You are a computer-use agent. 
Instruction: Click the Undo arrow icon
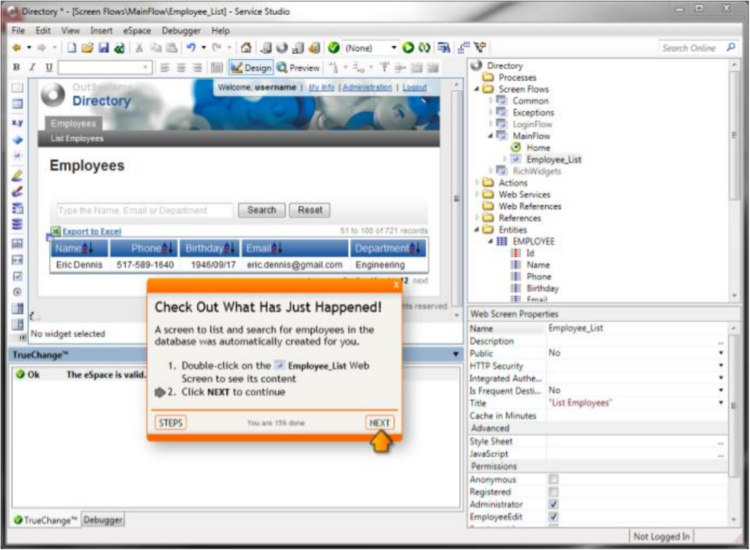click(x=190, y=48)
